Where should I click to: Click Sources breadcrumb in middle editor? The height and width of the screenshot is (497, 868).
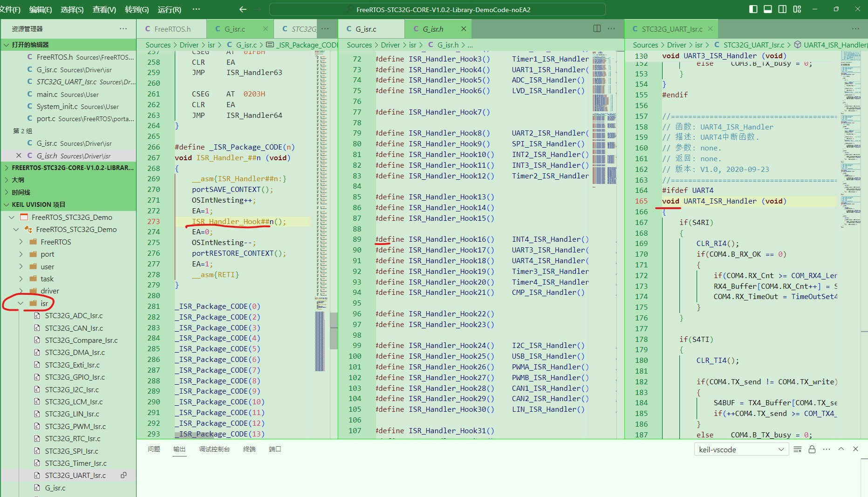tap(359, 45)
